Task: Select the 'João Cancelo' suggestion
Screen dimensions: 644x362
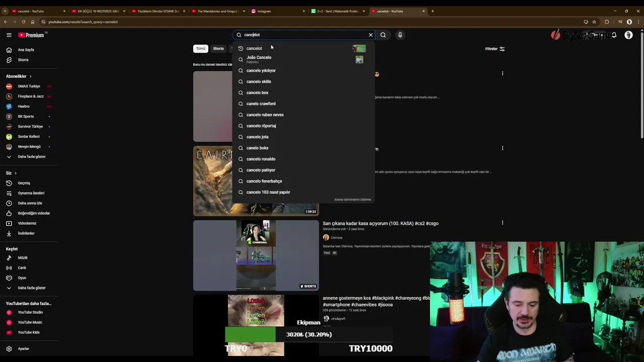Action: click(x=304, y=59)
